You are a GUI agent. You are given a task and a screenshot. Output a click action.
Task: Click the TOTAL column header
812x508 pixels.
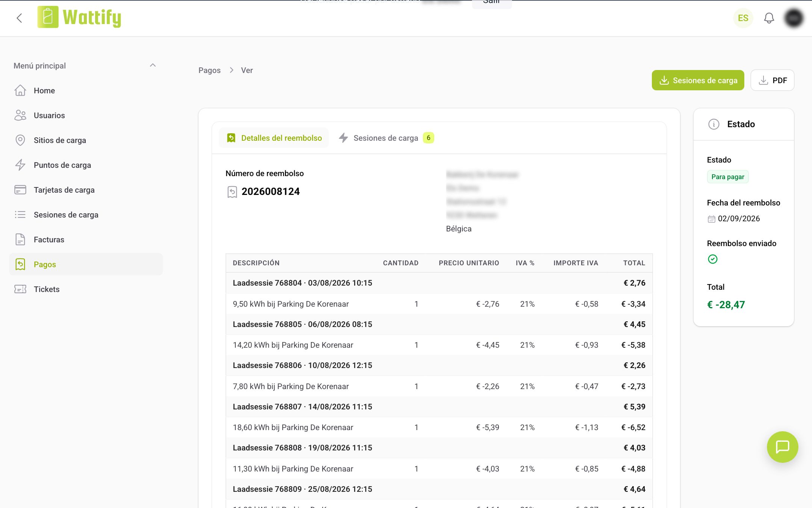click(634, 263)
